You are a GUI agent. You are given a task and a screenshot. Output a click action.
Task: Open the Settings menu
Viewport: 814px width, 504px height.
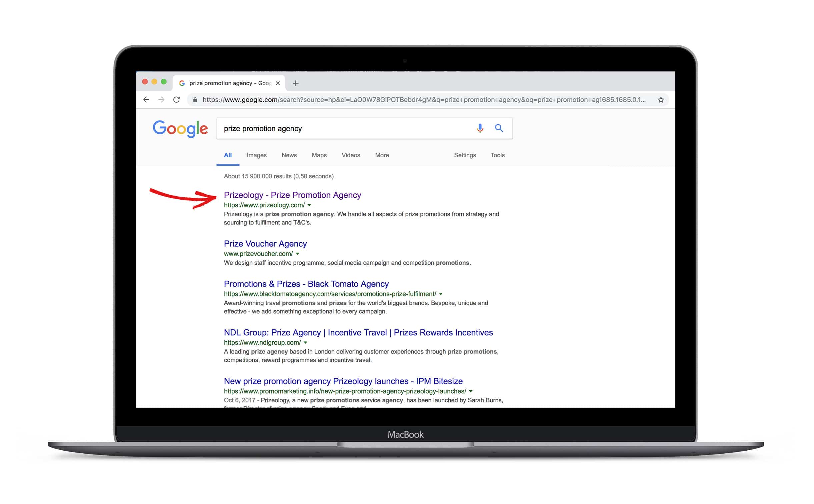(x=465, y=155)
